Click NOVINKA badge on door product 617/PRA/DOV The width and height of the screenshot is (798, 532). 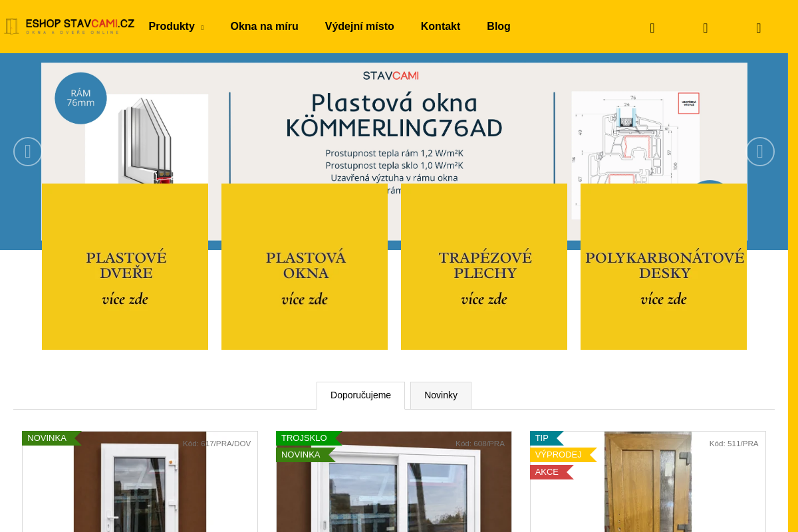pyautogui.click(x=51, y=438)
